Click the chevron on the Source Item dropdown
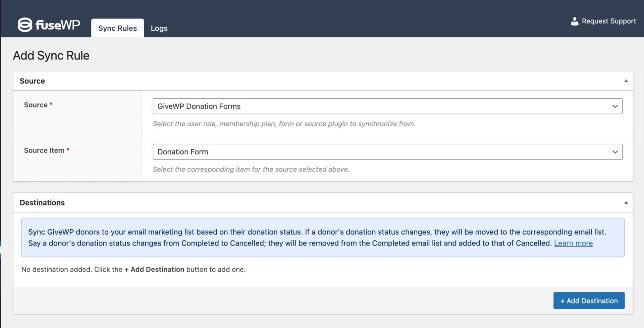The image size is (644, 328). [x=615, y=152]
